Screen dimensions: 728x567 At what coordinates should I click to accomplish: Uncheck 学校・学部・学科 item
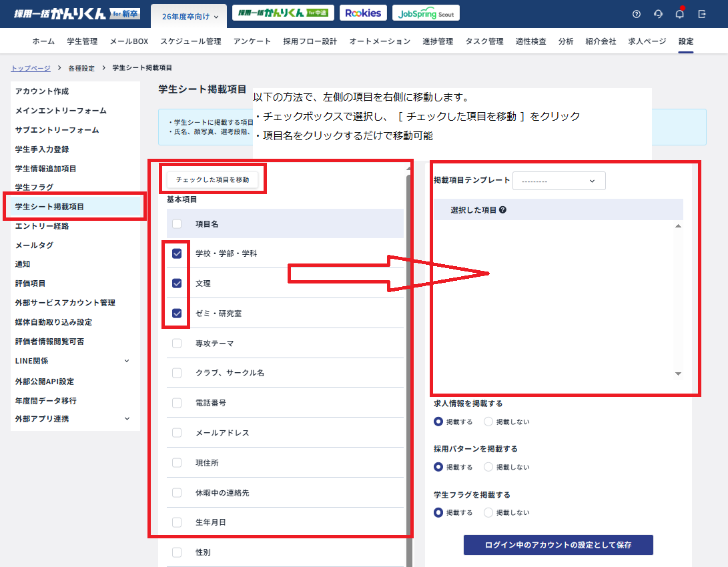coord(176,254)
